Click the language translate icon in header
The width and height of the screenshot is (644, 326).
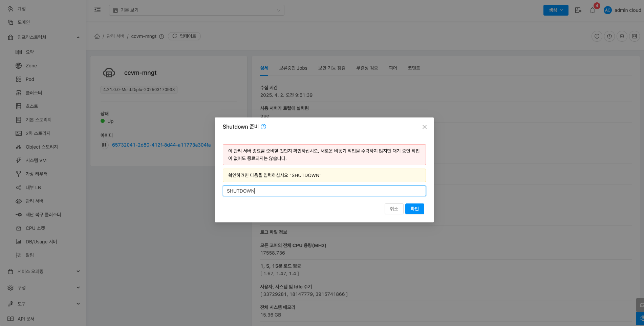578,10
